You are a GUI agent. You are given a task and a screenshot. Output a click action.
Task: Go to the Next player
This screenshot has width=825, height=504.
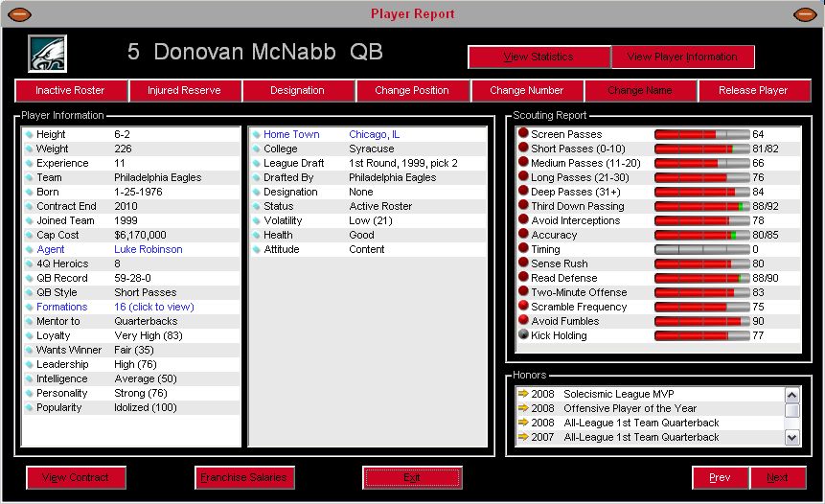[x=777, y=477]
